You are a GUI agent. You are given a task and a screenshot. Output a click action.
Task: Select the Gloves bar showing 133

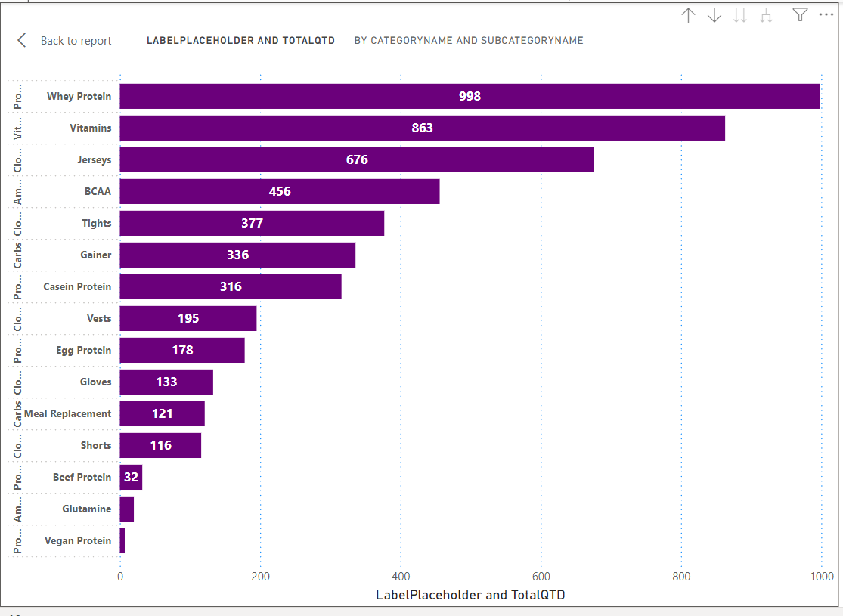[166, 382]
